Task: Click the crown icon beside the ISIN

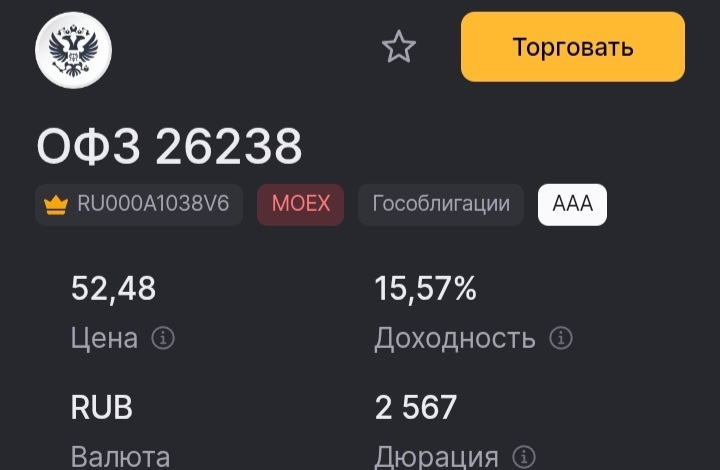Action: (x=55, y=205)
